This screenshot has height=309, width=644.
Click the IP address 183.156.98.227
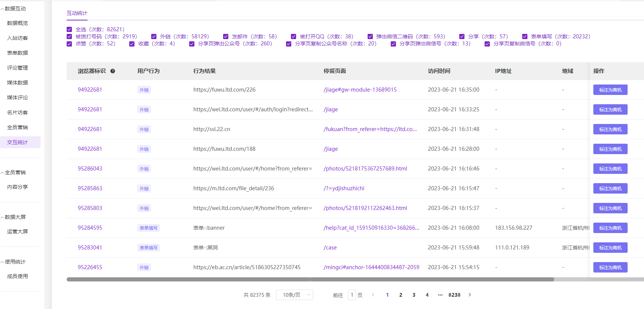click(x=514, y=228)
